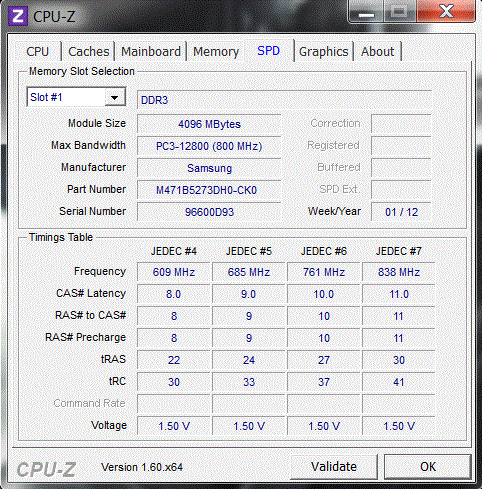Select the 4096 MBytes module size value

coord(209,124)
